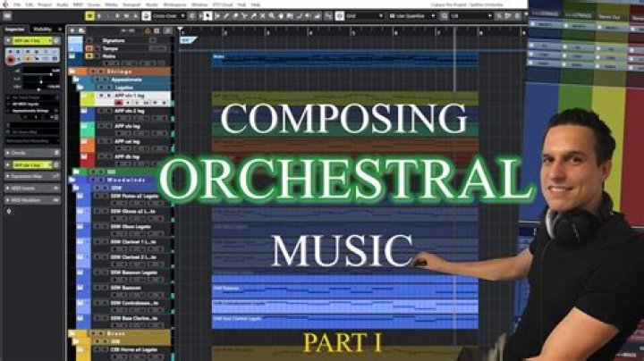The height and width of the screenshot is (361, 644).
Task: Expand the Expression Map inspector section
Action: tap(32, 176)
